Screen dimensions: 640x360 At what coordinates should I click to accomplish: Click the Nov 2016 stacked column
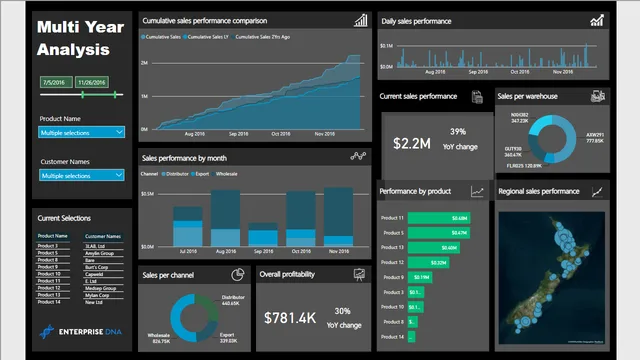pos(338,217)
